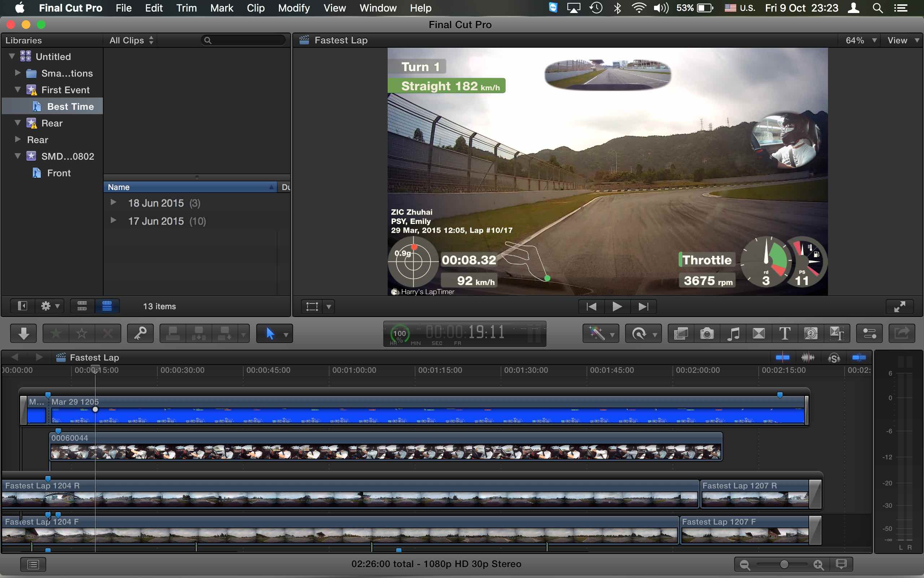This screenshot has width=924, height=578.
Task: Click the connect clip to primary storyline button
Action: pos(173,333)
